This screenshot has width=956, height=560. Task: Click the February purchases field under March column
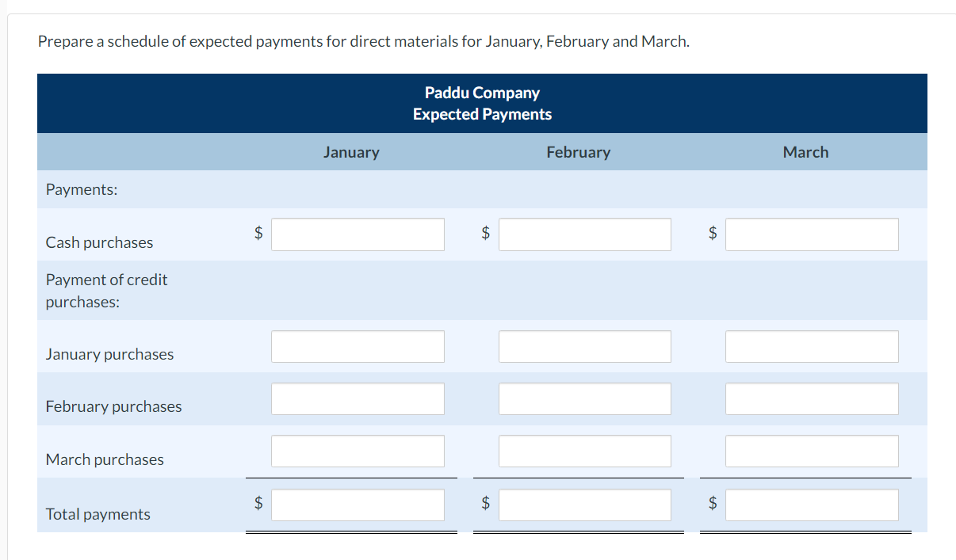click(x=812, y=398)
